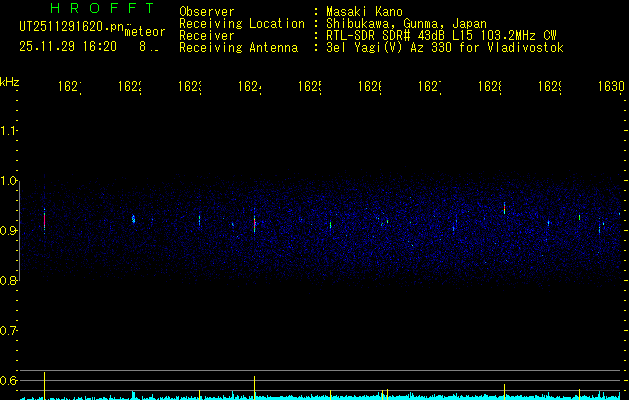The image size is (629, 400).
Task: Click the red meteor echo at far left
Action: coord(45,220)
